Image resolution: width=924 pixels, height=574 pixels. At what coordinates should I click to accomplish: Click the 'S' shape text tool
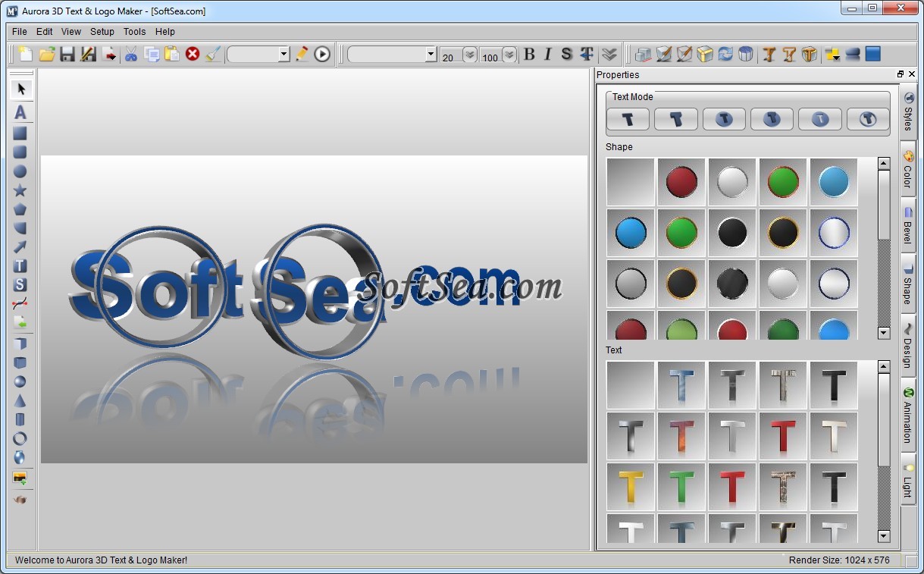click(x=20, y=285)
